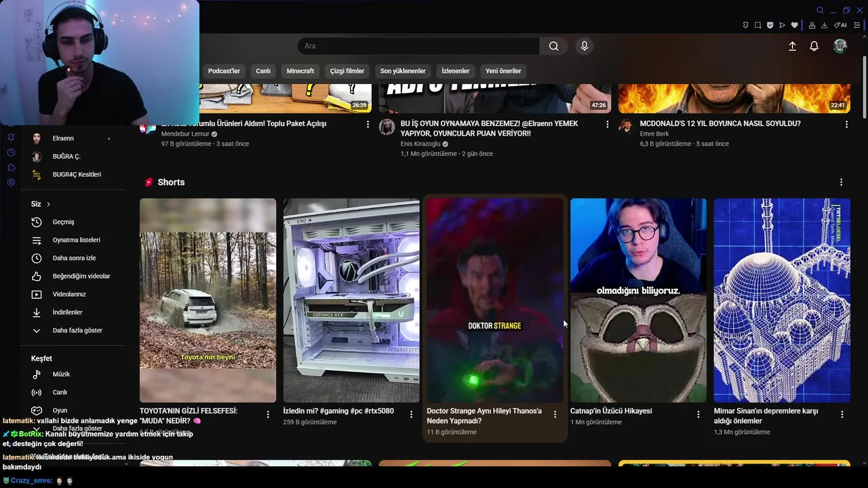
Task: Open Shorts shelf three-dot options menu
Action: (841, 182)
